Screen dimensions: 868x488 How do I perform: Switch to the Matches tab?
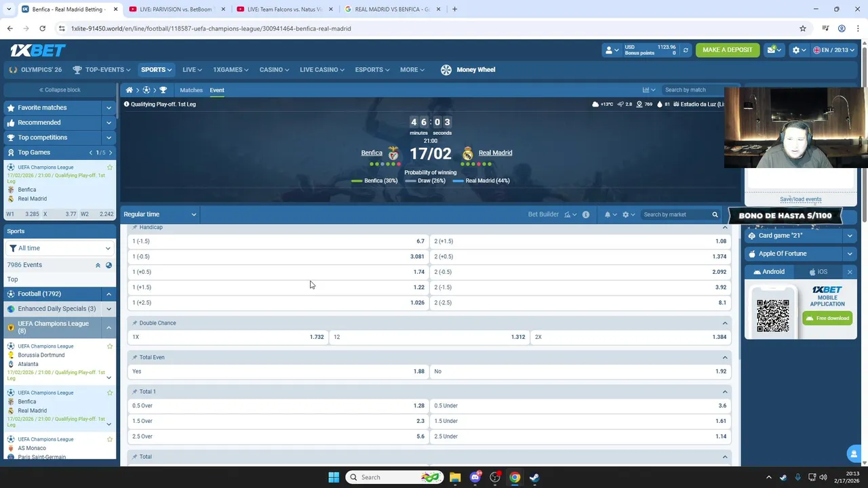[191, 90]
